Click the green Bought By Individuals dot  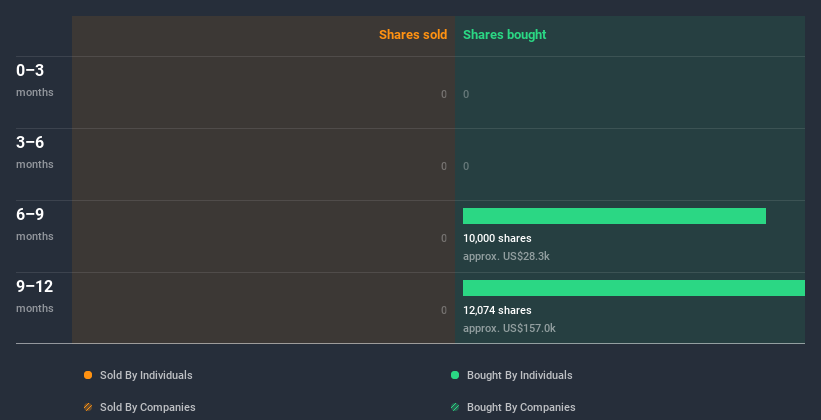(x=455, y=375)
